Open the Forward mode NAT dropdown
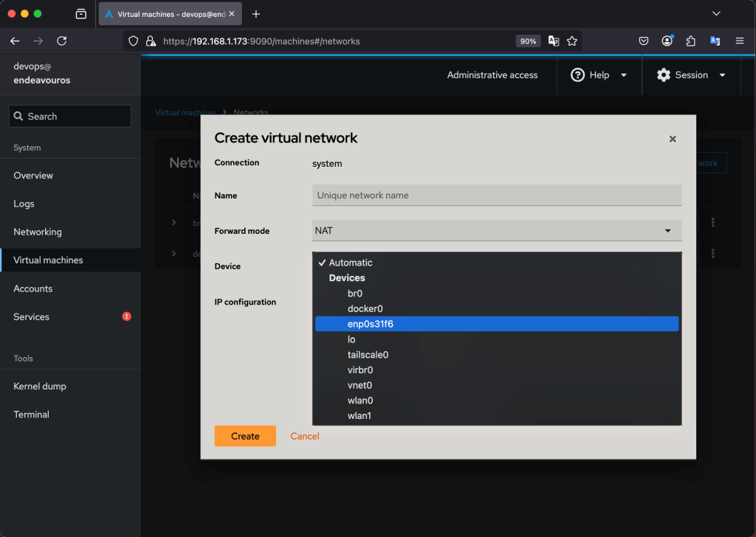The width and height of the screenshot is (756, 537). coord(496,231)
